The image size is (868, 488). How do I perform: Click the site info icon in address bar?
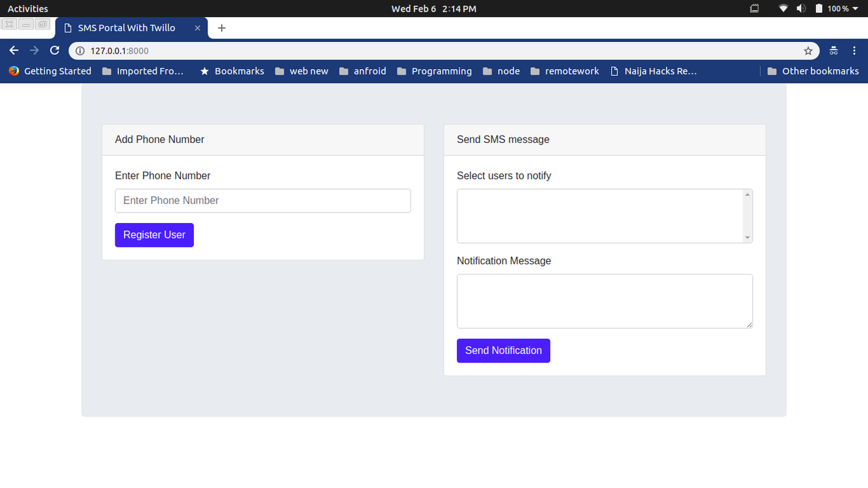coord(80,51)
